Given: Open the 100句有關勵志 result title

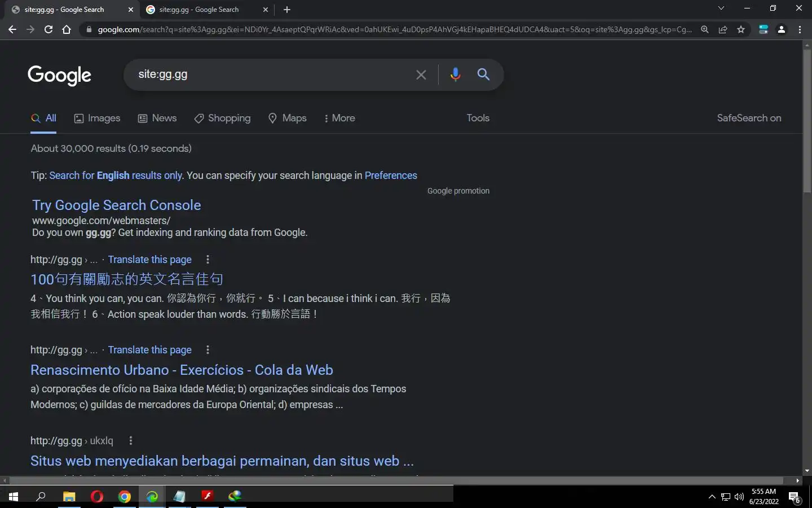Looking at the screenshot, I should point(127,279).
